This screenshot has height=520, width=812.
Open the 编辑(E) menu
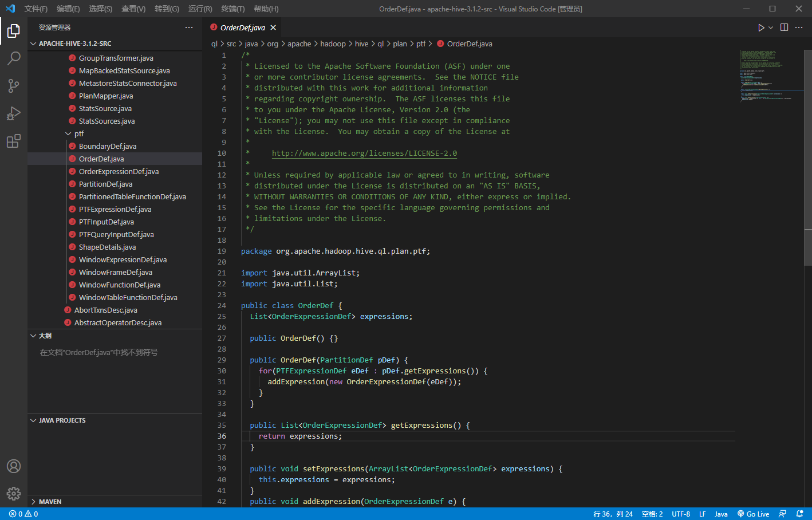68,9
